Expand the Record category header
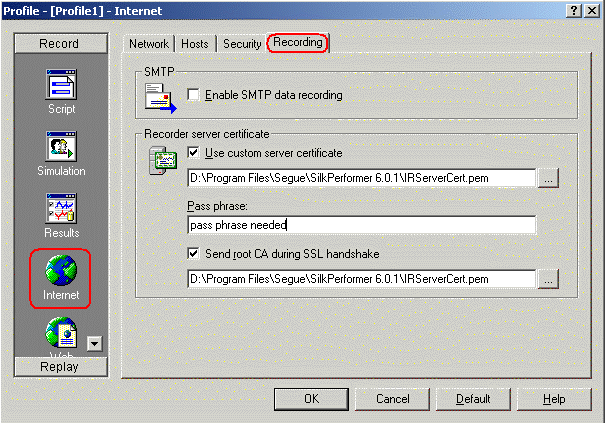This screenshot has height=423, width=605. (61, 43)
